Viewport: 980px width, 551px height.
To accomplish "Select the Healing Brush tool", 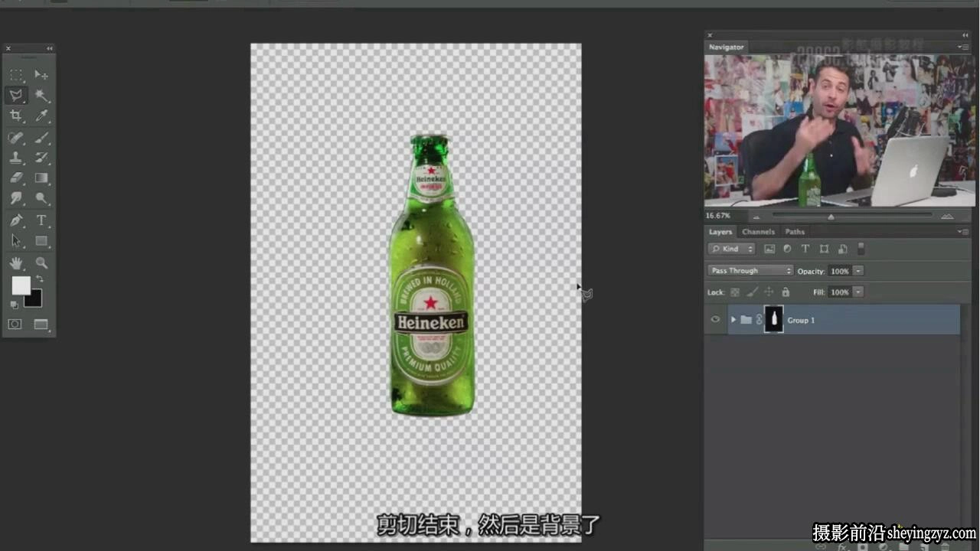I will click(16, 138).
